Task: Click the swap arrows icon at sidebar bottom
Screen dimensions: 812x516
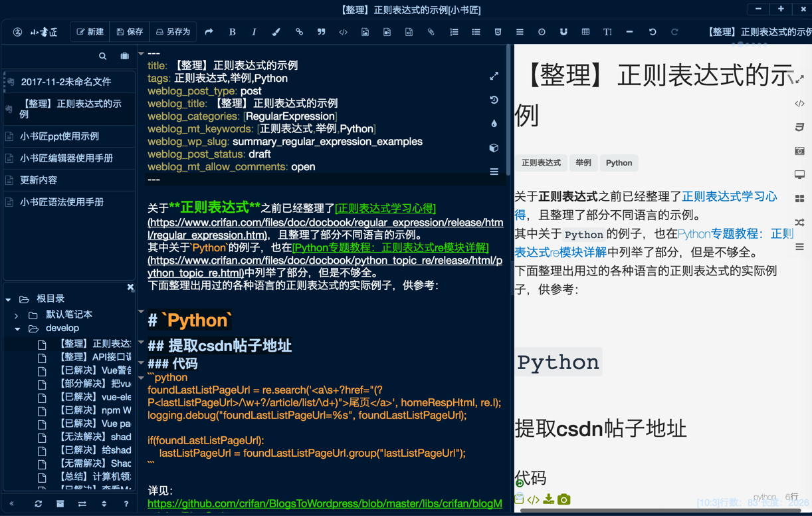Action: pos(82,504)
